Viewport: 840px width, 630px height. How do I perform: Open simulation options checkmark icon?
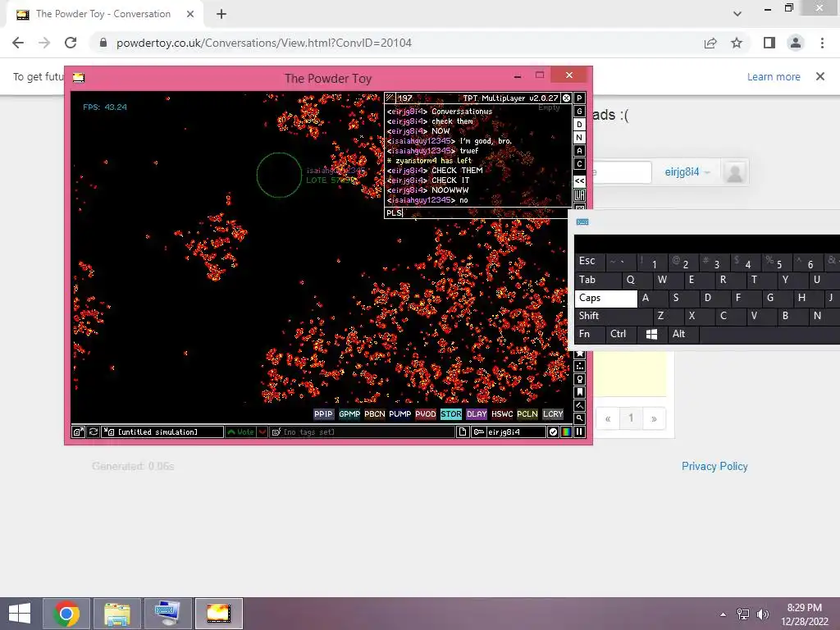[554, 431]
